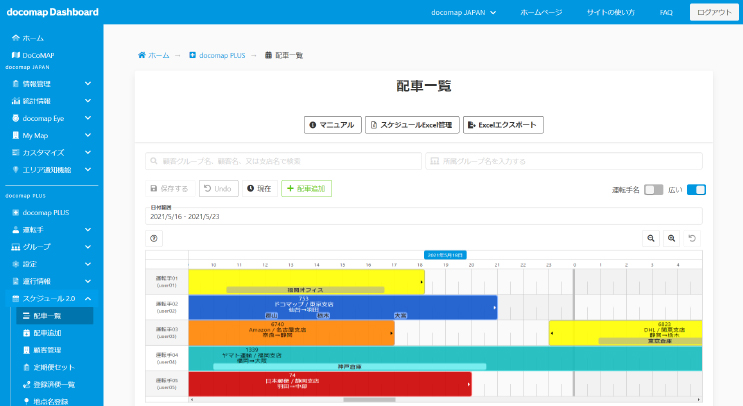Click the 現在 clock button
This screenshot has width=743, height=406.
click(259, 188)
